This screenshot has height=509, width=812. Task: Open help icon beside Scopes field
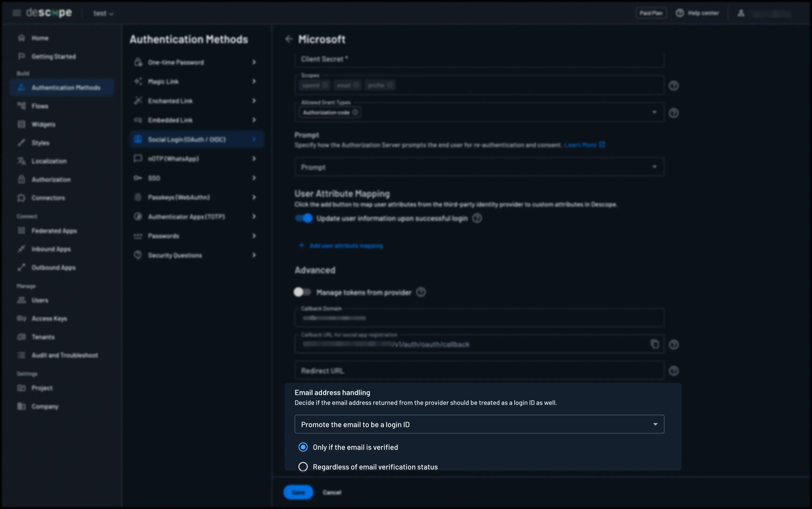click(x=673, y=86)
